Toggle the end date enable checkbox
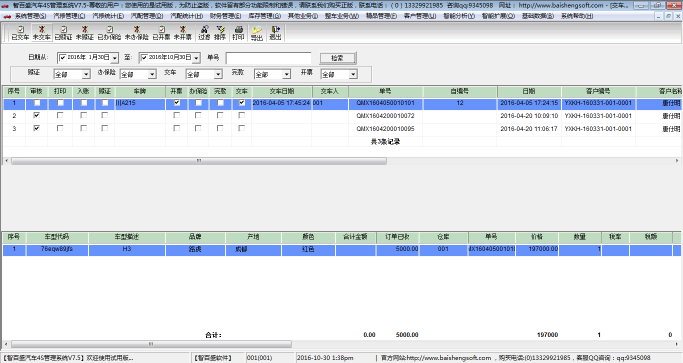This screenshot has width=683, height=363. click(x=144, y=58)
